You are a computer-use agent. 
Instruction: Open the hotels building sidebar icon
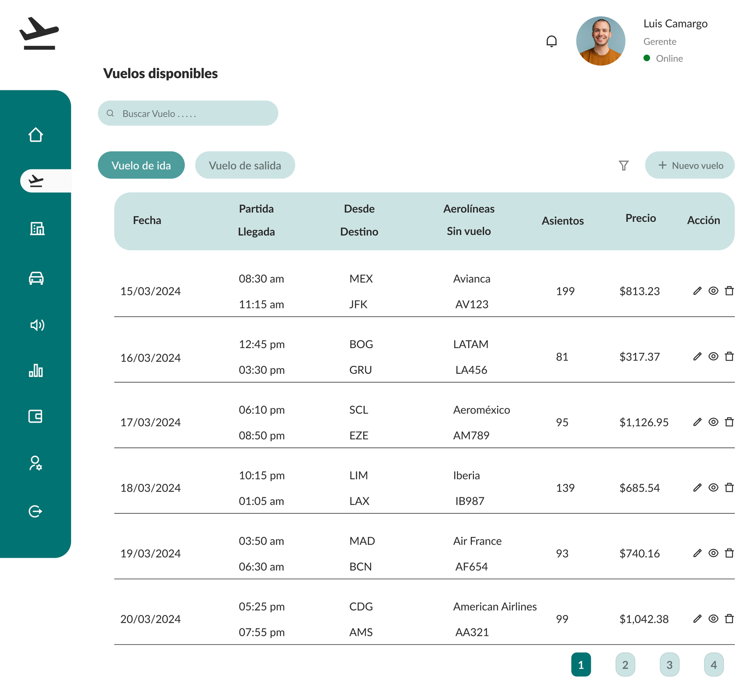[37, 228]
